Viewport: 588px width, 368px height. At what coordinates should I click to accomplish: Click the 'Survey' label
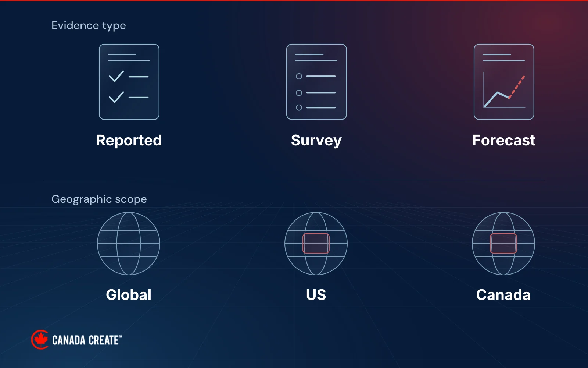point(316,140)
